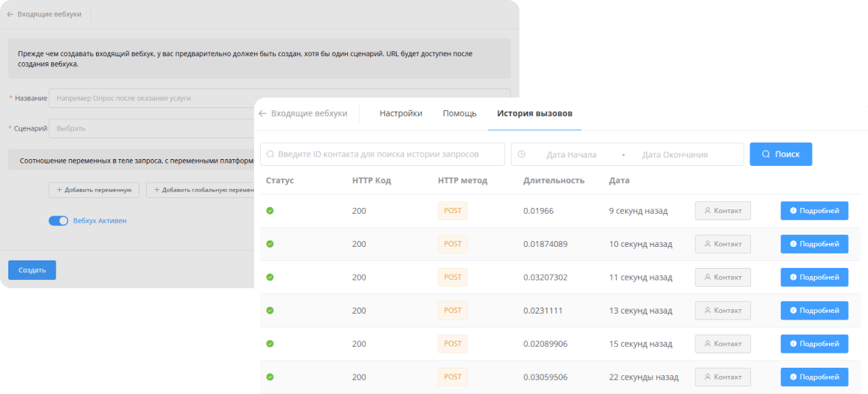
Task: Click back arrow in webhook creation form header
Action: pyautogui.click(x=10, y=14)
